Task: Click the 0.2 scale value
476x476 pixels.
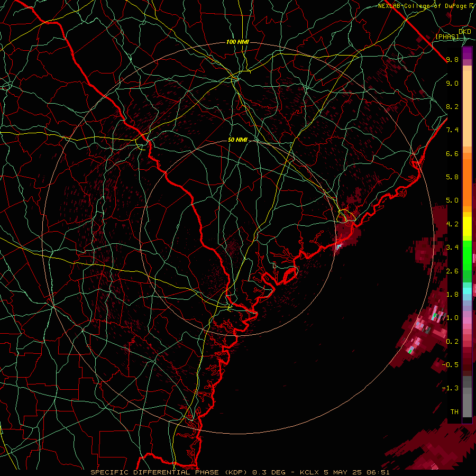Action: click(x=452, y=342)
